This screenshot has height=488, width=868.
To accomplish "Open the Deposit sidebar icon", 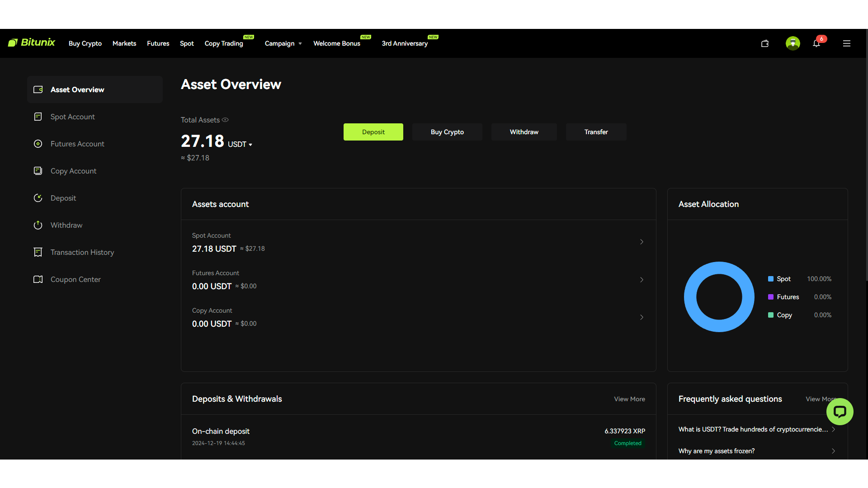I will tap(38, 198).
